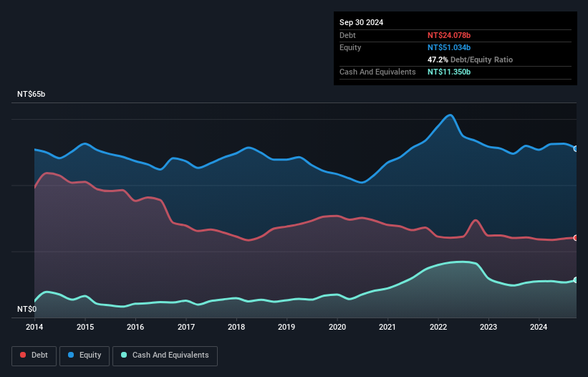Click the NT$51.034b equity value
The height and width of the screenshot is (377, 588).
coord(449,47)
